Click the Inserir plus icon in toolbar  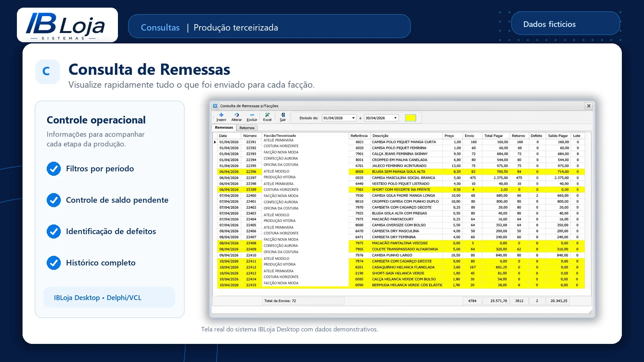click(221, 115)
